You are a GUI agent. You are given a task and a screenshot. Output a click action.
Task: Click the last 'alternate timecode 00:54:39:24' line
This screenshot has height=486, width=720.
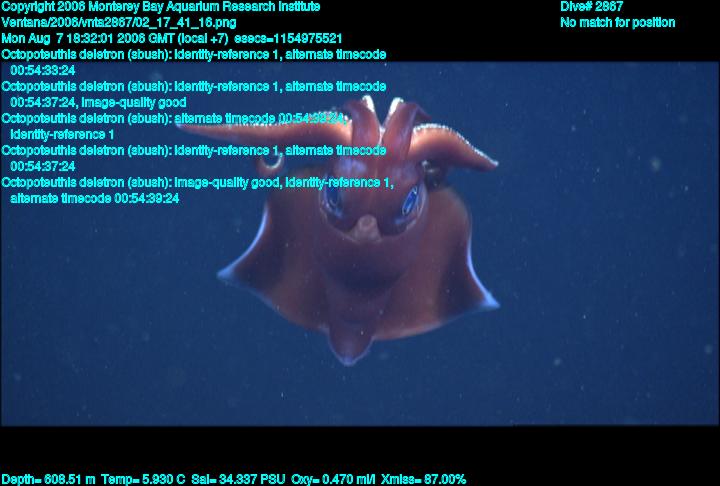coord(95,198)
